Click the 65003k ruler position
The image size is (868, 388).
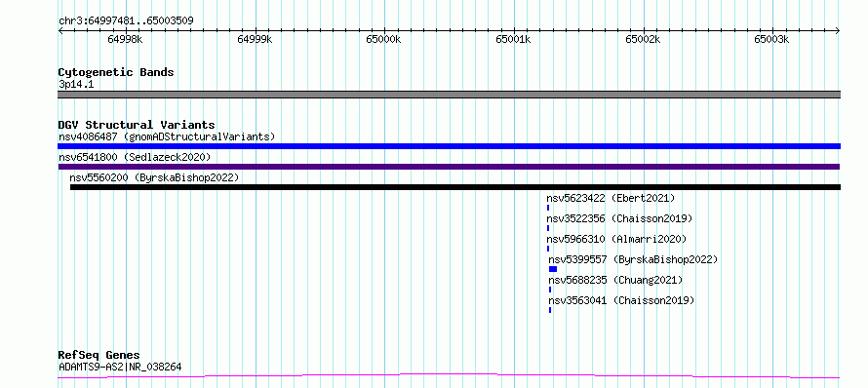(771, 39)
